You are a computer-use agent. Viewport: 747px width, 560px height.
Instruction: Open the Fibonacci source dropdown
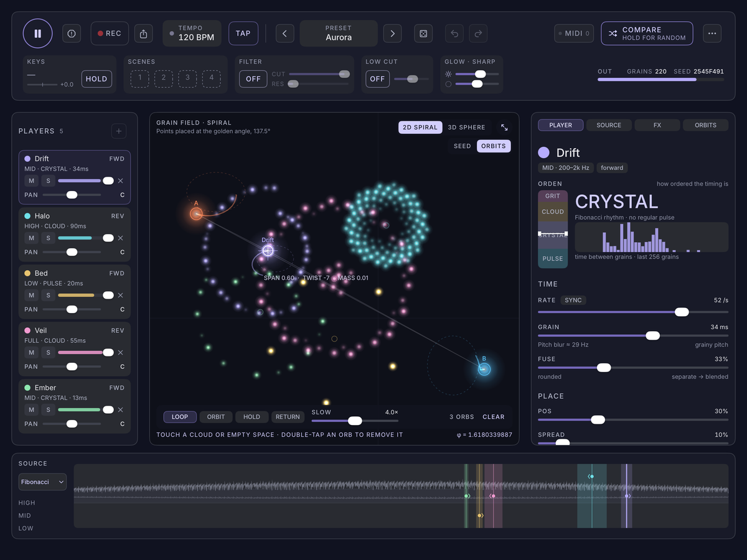tap(42, 482)
